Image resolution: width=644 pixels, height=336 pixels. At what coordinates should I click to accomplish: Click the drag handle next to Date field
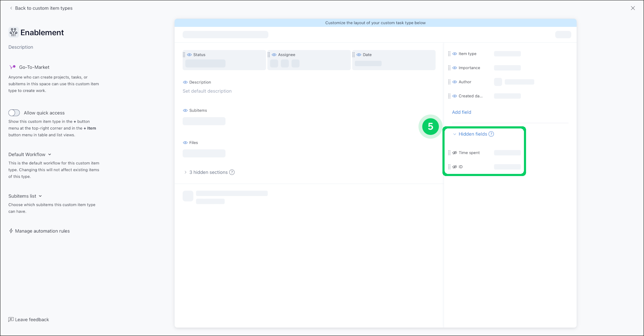point(353,55)
